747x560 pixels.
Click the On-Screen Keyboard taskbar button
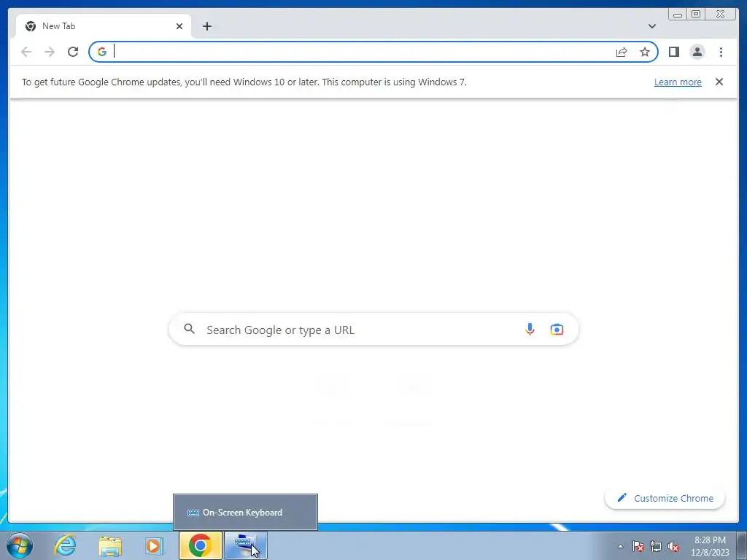coord(245,545)
